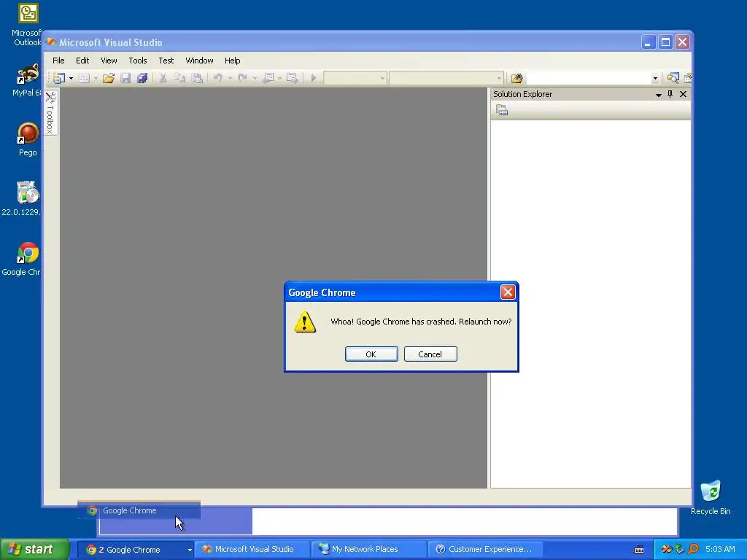The image size is (747, 560).
Task: Click the Solution Explorer toolbar icon beside Find box
Action: coord(673,78)
